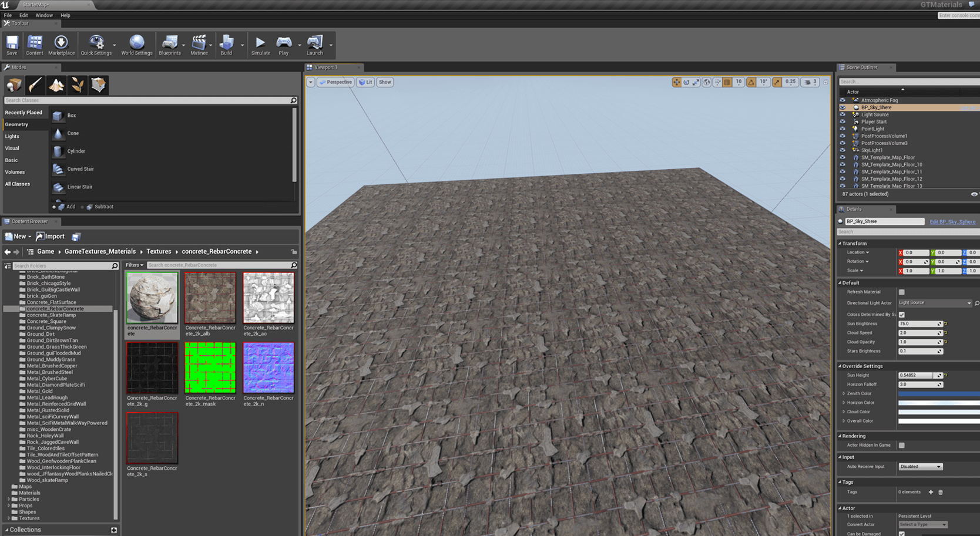This screenshot has width=980, height=536.
Task: Click the Edit BP_Sky_Sphere link
Action: coord(952,222)
